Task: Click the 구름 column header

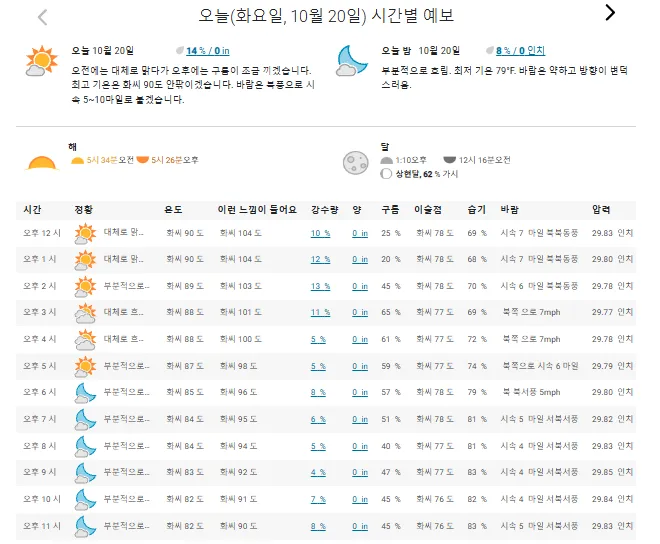Action: click(390, 210)
